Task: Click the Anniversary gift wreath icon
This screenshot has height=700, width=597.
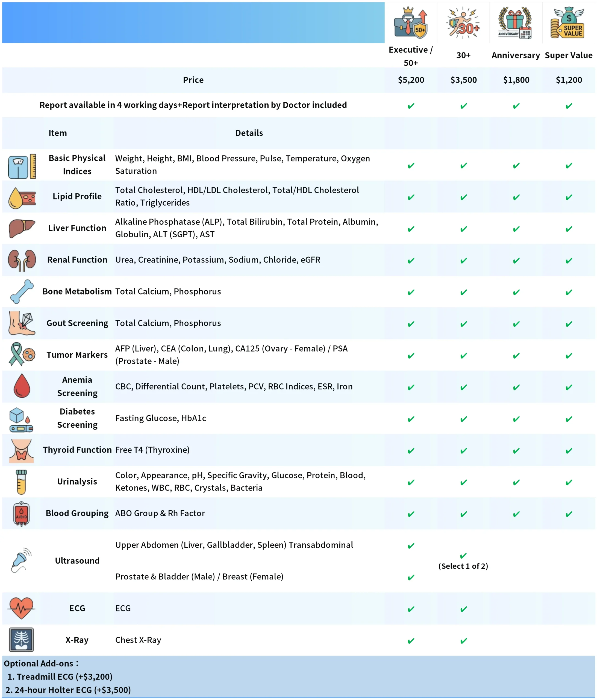Action: coord(516,23)
